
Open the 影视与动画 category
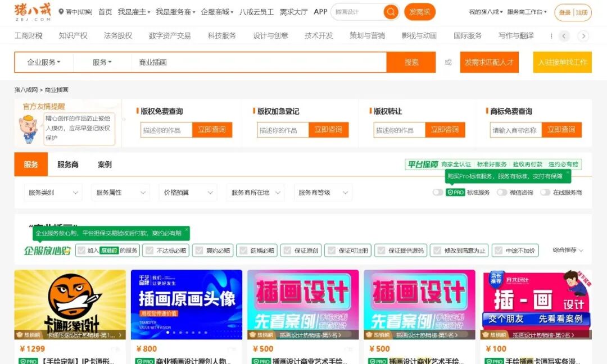[x=419, y=35]
